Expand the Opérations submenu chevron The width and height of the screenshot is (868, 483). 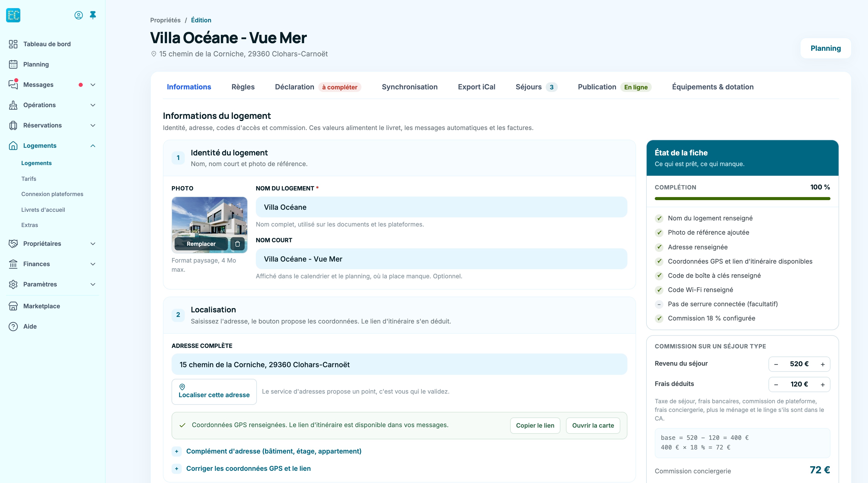click(93, 105)
